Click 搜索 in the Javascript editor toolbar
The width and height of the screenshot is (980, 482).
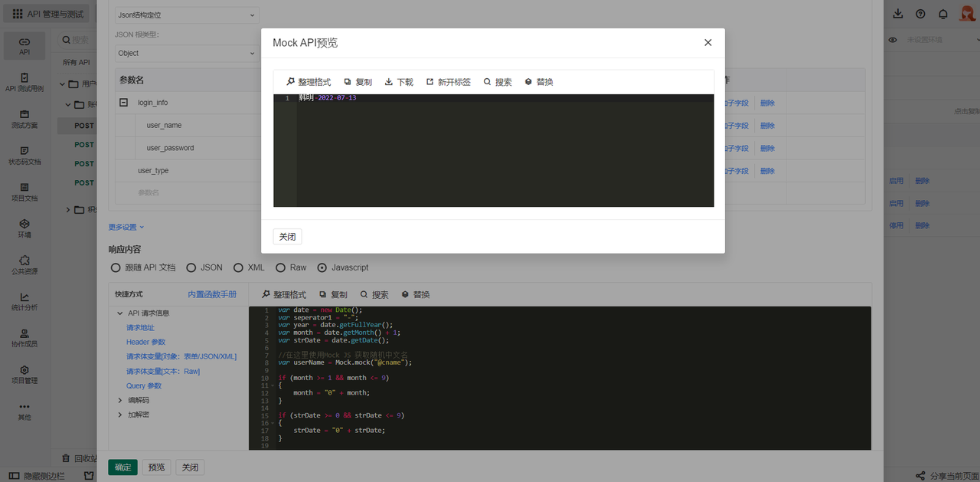click(374, 295)
